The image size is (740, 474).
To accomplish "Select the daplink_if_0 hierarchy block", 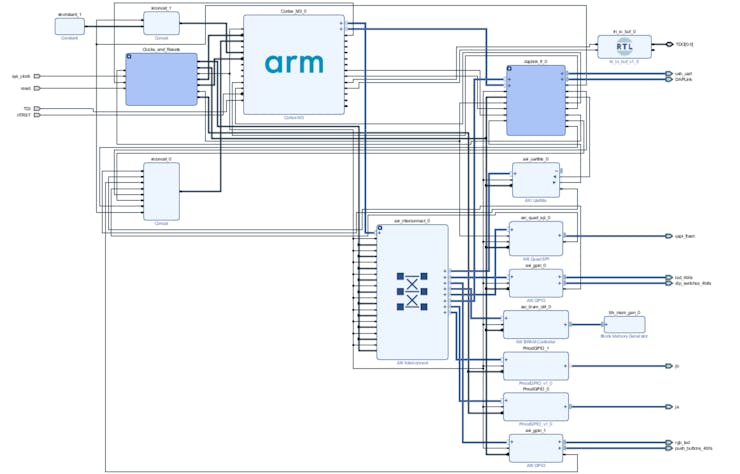I will click(x=536, y=100).
